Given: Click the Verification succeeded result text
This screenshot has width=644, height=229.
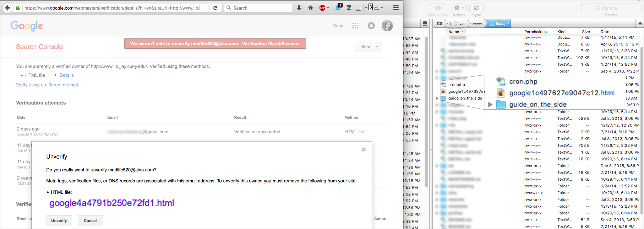Looking at the screenshot, I should pos(258,132).
